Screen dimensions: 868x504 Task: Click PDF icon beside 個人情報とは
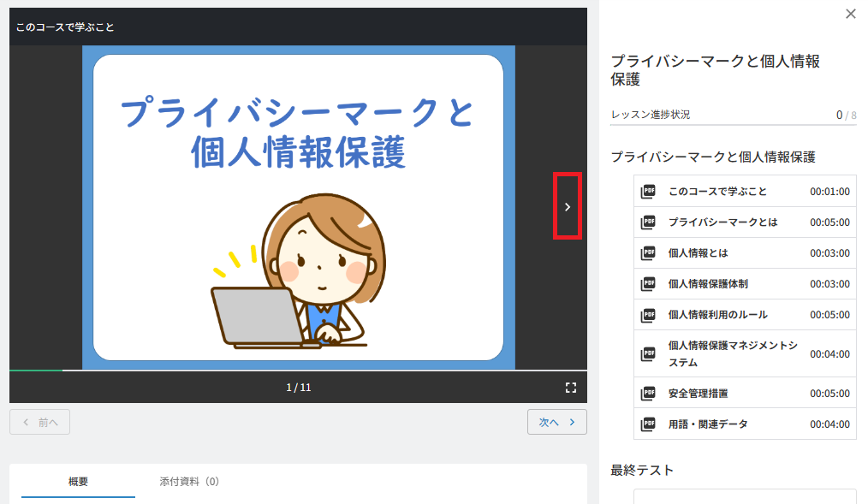648,253
